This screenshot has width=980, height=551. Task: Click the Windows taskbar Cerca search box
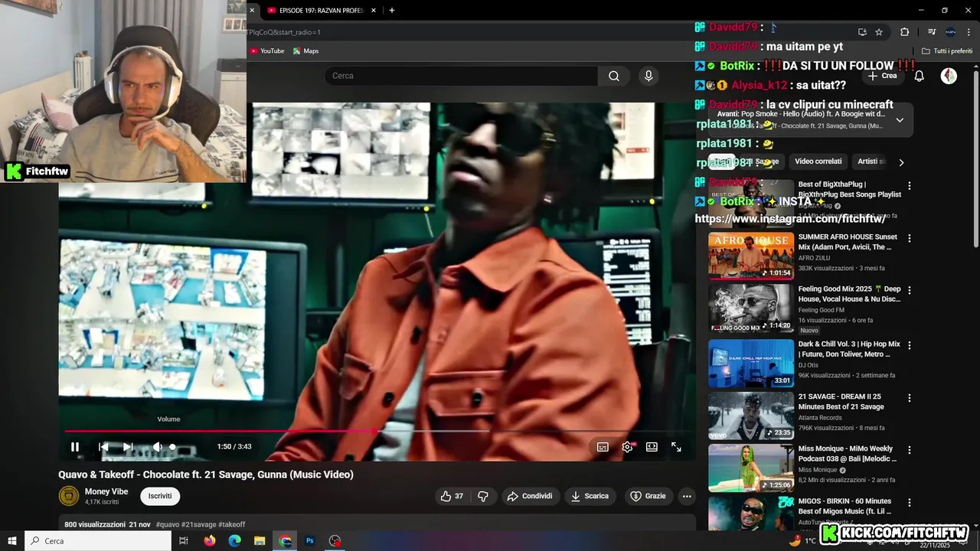98,541
